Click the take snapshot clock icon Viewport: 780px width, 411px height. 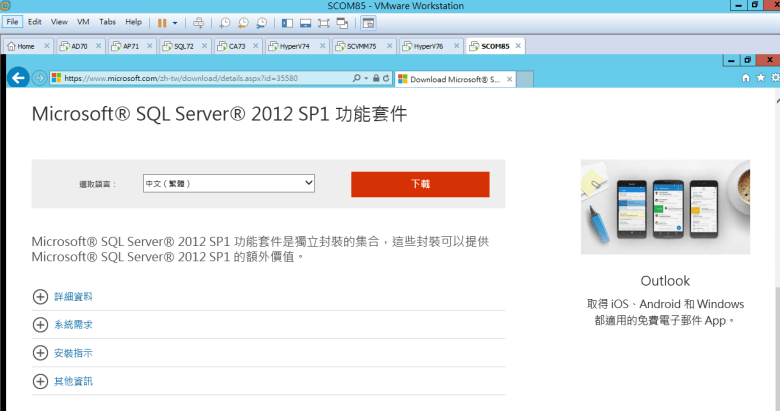click(225, 22)
